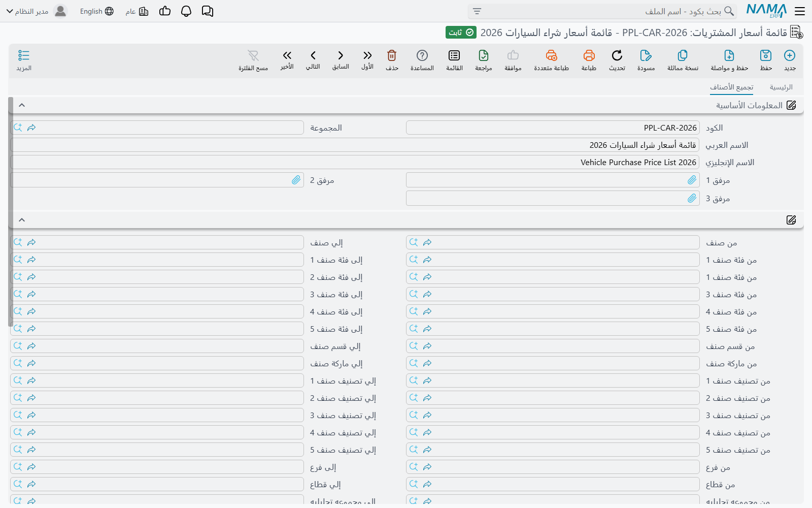812x508 pixels.
Task: Go to Next record (التالي)
Action: pyautogui.click(x=313, y=55)
